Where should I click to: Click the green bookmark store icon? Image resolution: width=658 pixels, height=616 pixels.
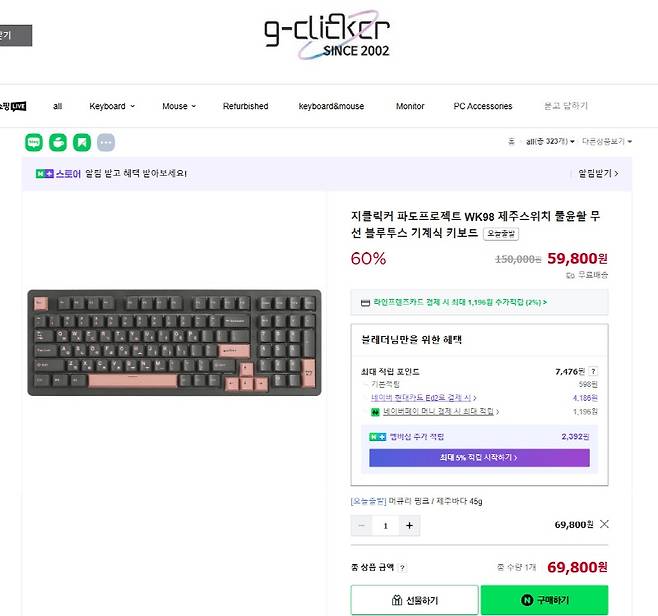(82, 142)
